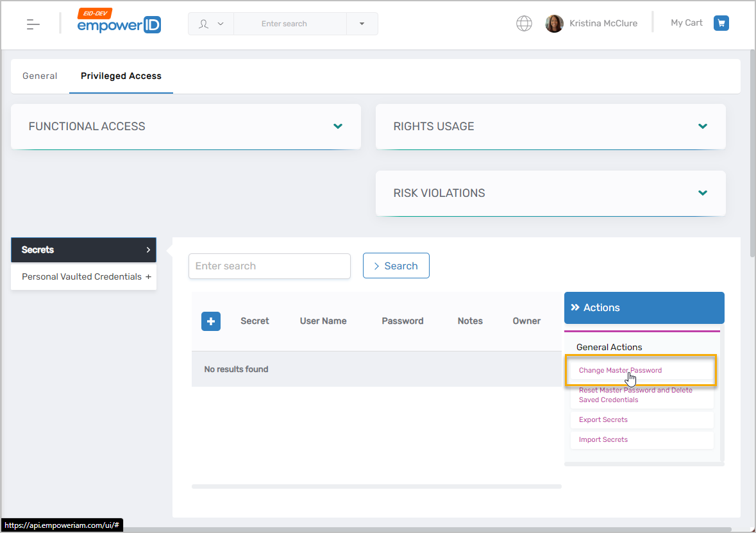Click the Search button
This screenshot has width=756, height=533.
coord(396,266)
